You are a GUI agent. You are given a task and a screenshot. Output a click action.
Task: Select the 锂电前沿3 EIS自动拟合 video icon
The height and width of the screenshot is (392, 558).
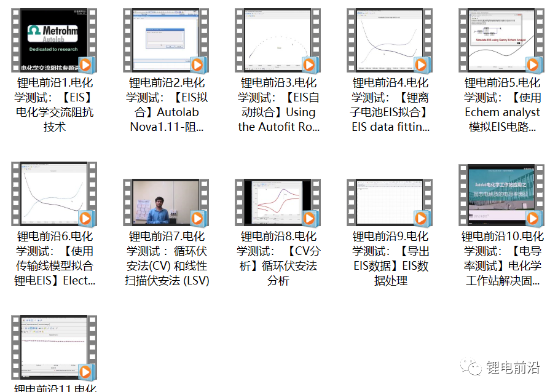[278, 41]
